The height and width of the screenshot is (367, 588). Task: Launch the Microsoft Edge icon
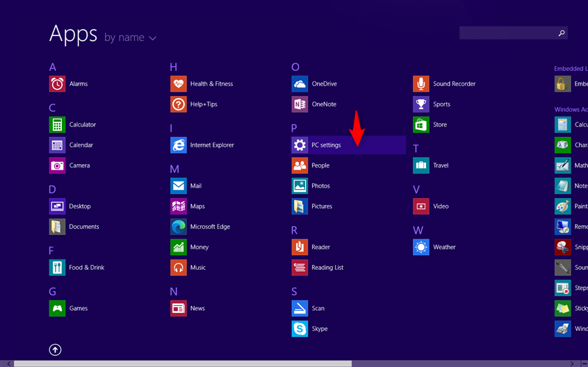point(179,227)
